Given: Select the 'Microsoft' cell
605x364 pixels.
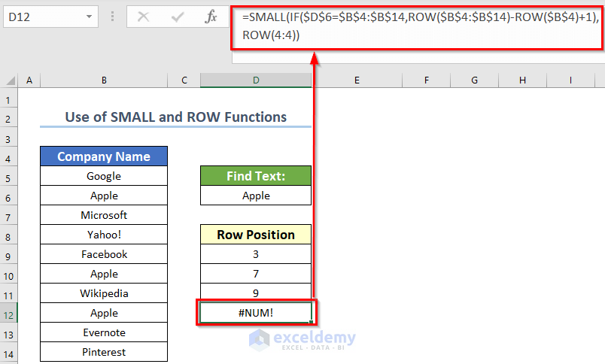Looking at the screenshot, I should click(104, 215).
